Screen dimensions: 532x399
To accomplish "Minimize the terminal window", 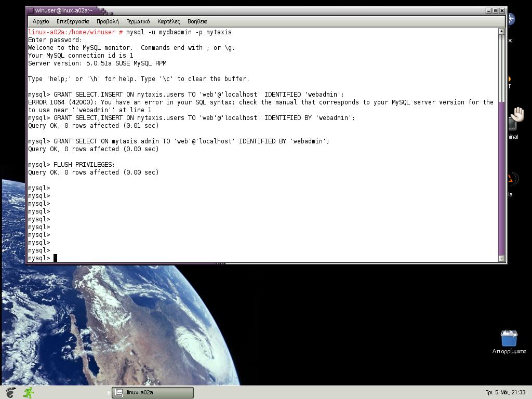I will click(x=488, y=10).
